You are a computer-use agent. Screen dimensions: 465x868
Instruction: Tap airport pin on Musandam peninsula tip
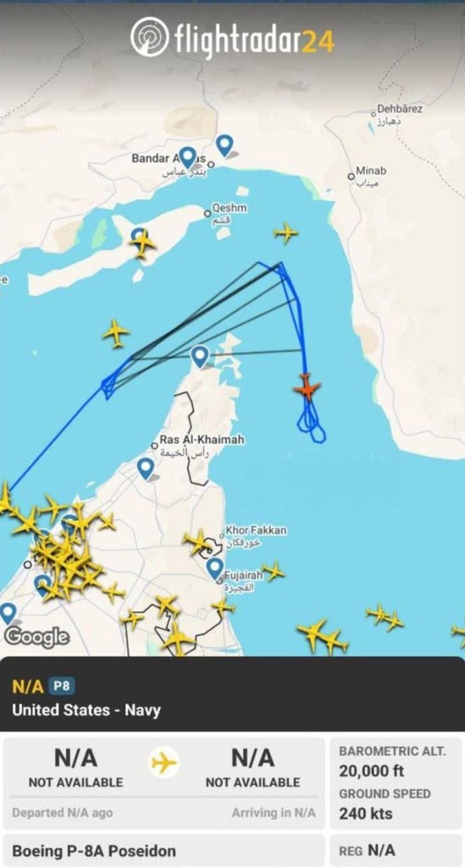point(200,357)
